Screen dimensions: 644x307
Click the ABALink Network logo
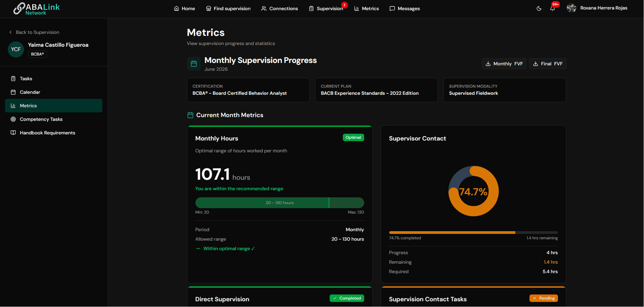[x=37, y=9]
